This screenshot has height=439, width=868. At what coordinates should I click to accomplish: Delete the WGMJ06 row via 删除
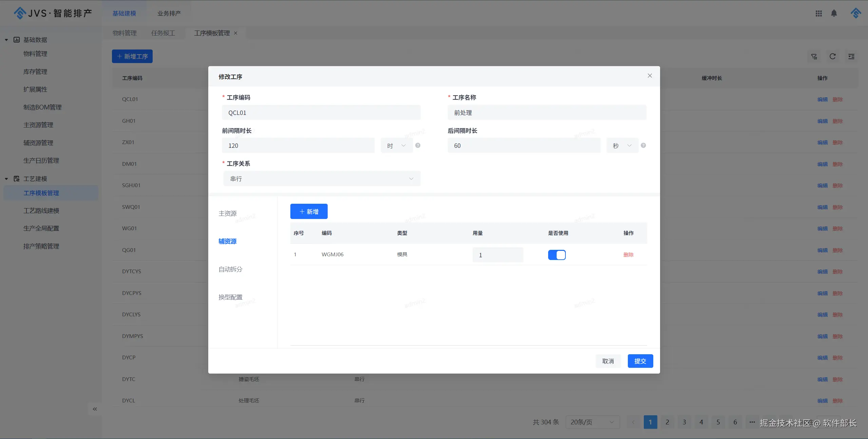coord(628,255)
